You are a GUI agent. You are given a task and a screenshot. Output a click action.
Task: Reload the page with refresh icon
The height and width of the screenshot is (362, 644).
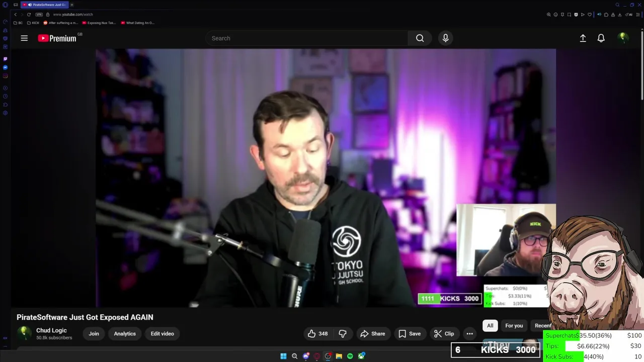click(29, 15)
